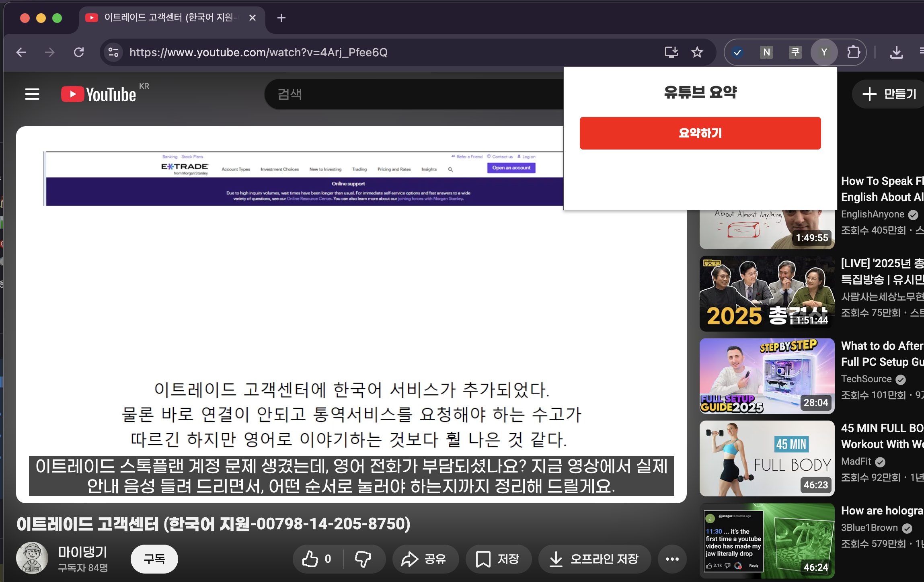Image resolution: width=924 pixels, height=582 pixels.
Task: Open the Y YouTube summary extension icon
Action: (824, 52)
